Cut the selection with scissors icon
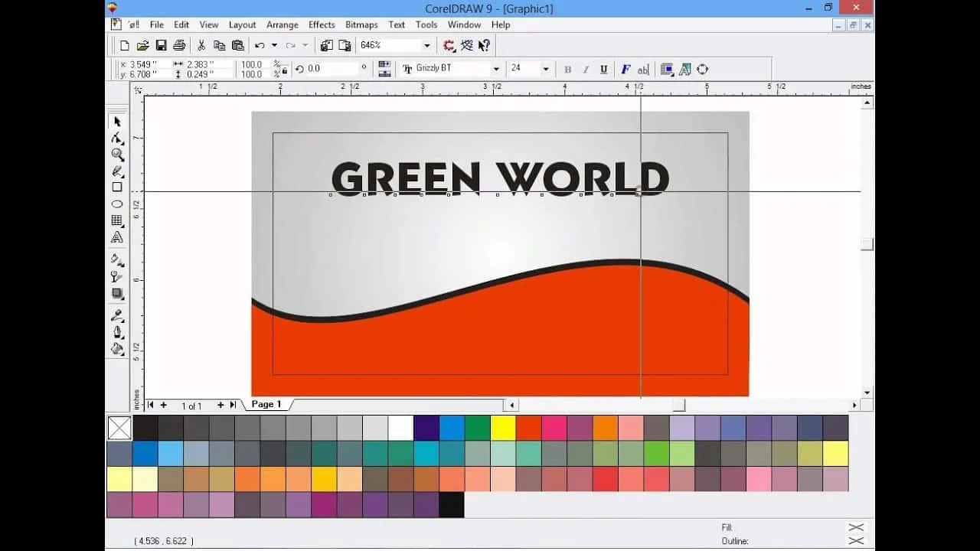The image size is (980, 551). (201, 46)
